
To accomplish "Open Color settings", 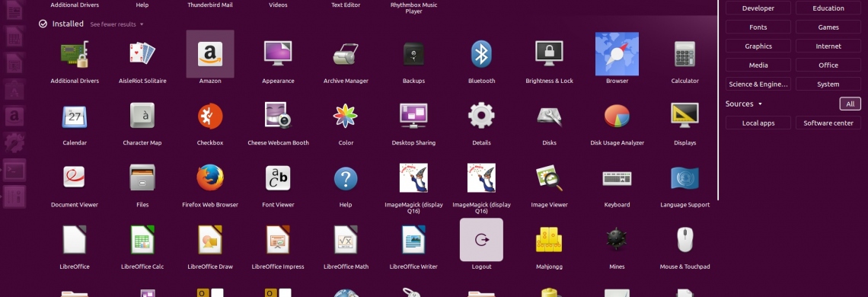I will pyautogui.click(x=346, y=117).
